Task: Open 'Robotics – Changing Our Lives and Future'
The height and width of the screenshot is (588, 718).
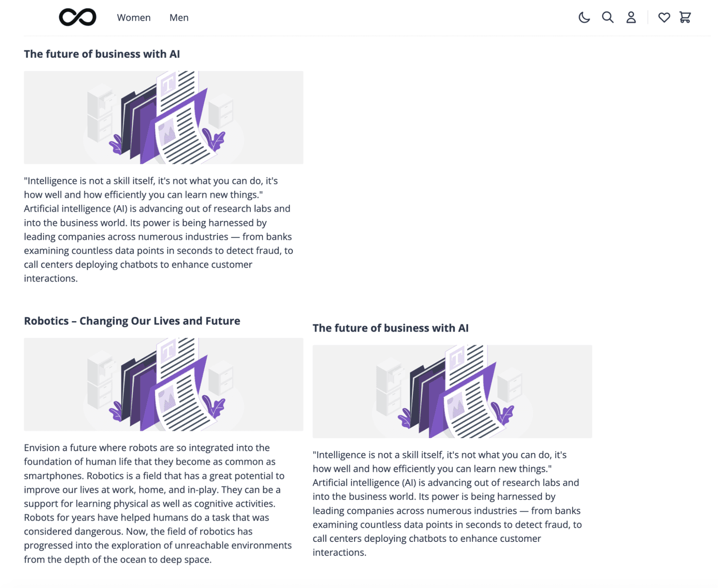Action: pyautogui.click(x=132, y=321)
